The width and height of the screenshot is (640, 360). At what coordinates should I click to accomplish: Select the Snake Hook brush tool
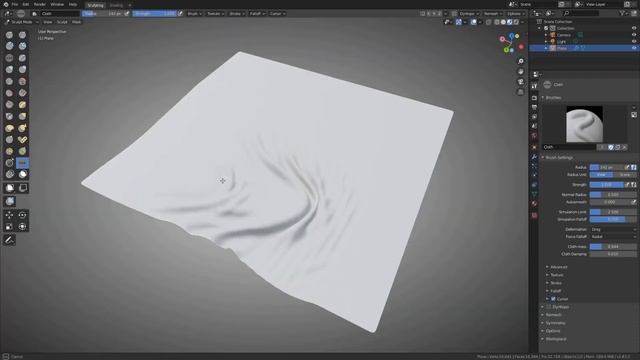[22, 128]
